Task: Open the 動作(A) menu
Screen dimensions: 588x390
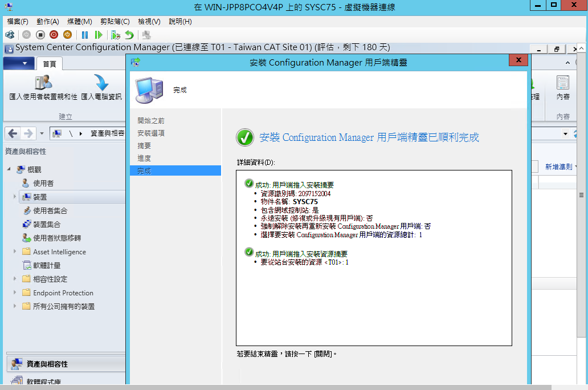Action: [48, 22]
